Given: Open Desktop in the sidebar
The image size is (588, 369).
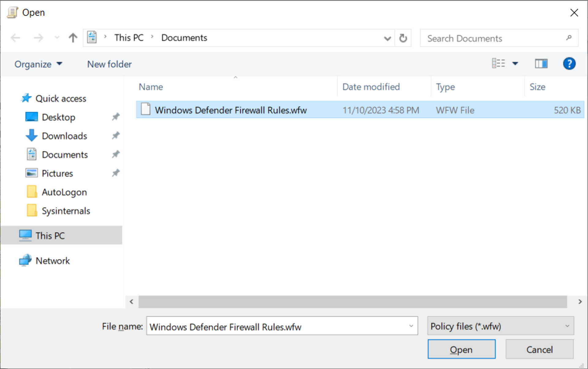Looking at the screenshot, I should 58,117.
